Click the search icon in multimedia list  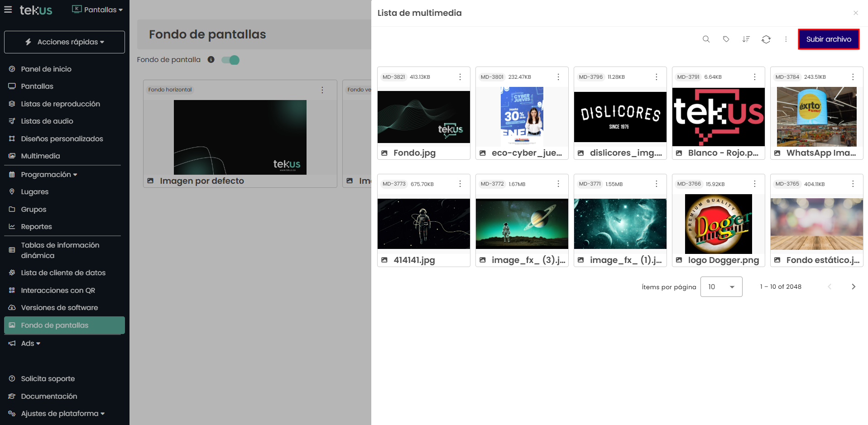click(706, 39)
